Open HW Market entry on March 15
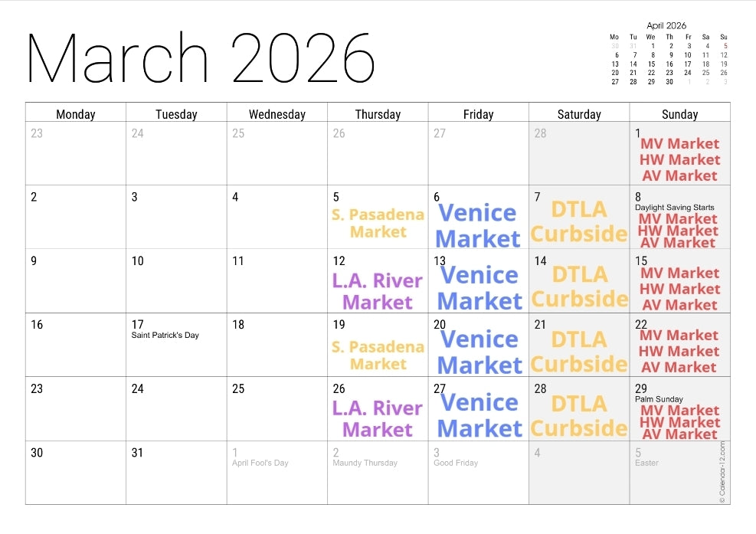 coord(679,289)
